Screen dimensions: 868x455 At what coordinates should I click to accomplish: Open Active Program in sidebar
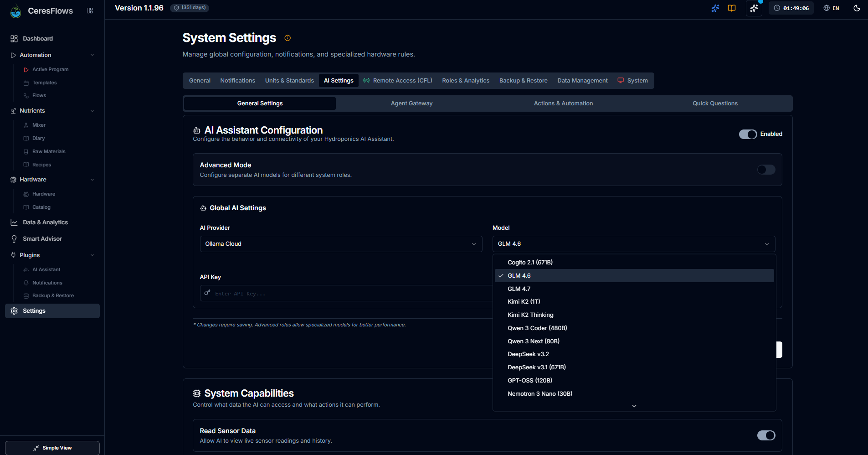[50, 70]
